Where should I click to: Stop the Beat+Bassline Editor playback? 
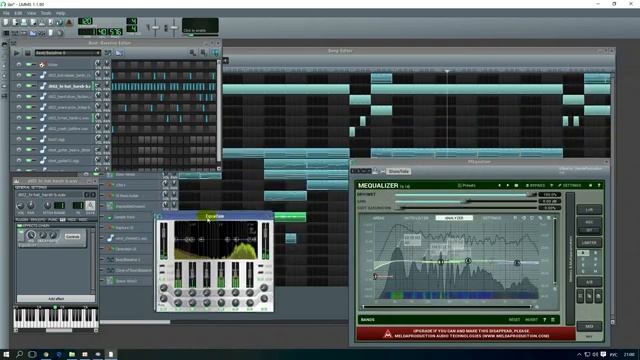click(27, 53)
